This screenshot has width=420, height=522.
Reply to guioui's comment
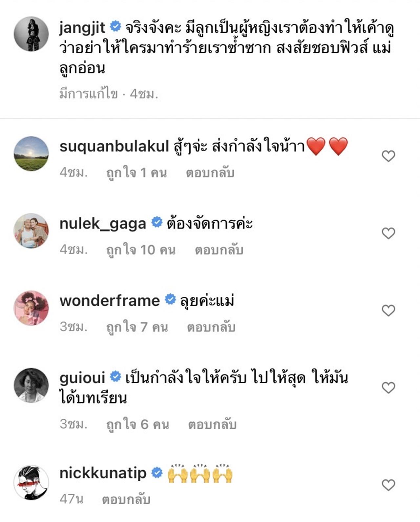tap(212, 425)
